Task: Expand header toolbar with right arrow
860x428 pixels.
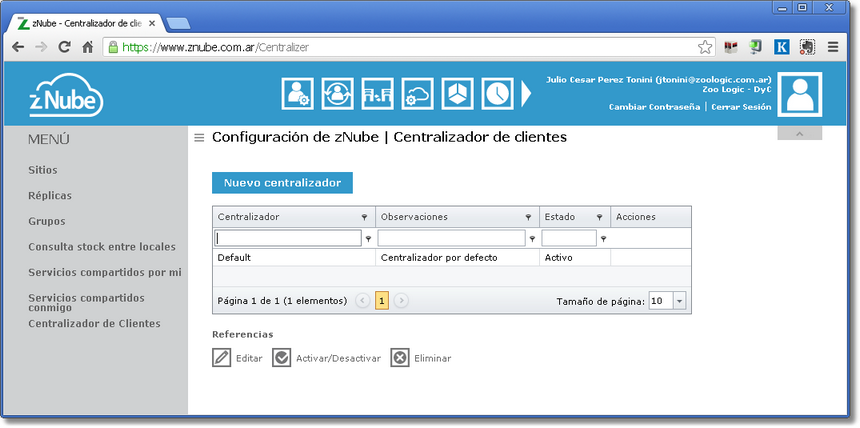Action: tap(527, 93)
